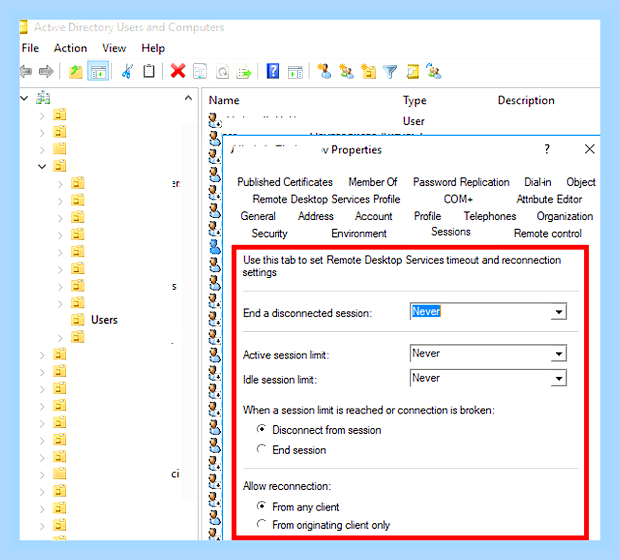The image size is (620, 560).
Task: Export list using the green-arrow list icon
Action: 244,72
